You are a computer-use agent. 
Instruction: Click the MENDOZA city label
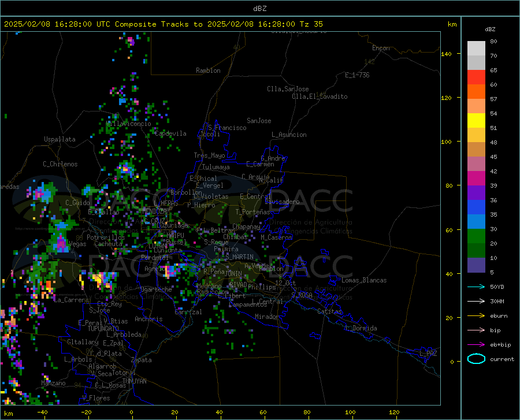[154, 211]
